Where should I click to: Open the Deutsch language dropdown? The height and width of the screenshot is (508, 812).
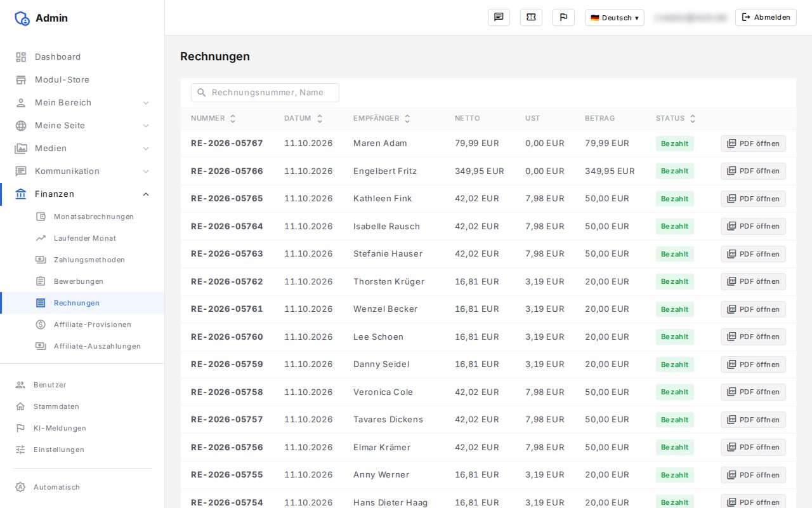coord(614,18)
